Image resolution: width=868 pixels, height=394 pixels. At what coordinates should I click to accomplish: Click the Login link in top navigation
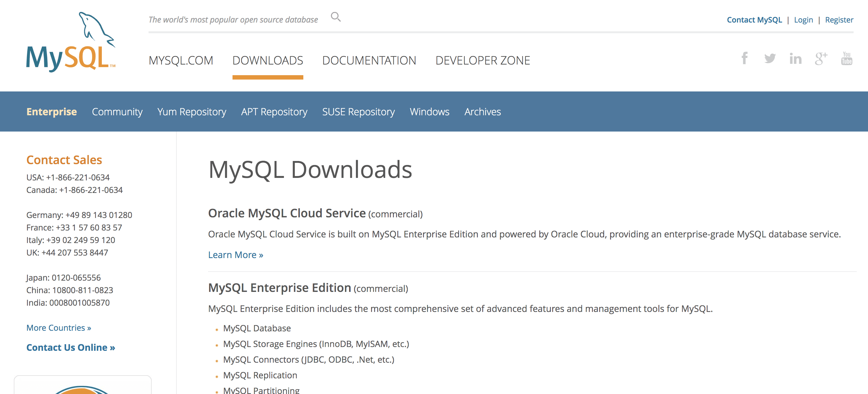[x=803, y=19]
